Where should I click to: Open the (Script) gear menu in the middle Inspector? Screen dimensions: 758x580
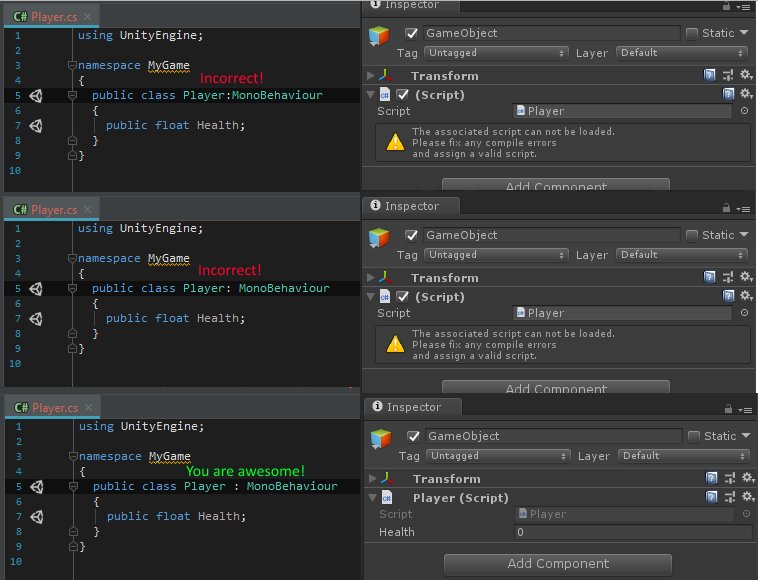[746, 296]
